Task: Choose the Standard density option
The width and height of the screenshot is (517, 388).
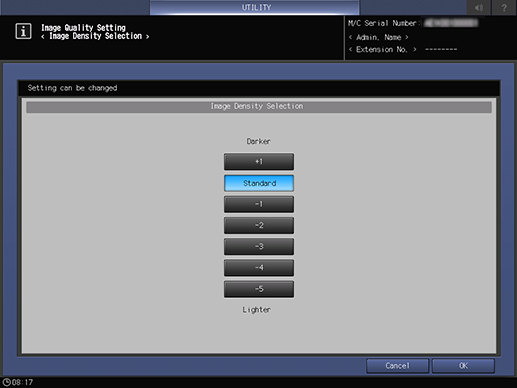Action: (259, 183)
